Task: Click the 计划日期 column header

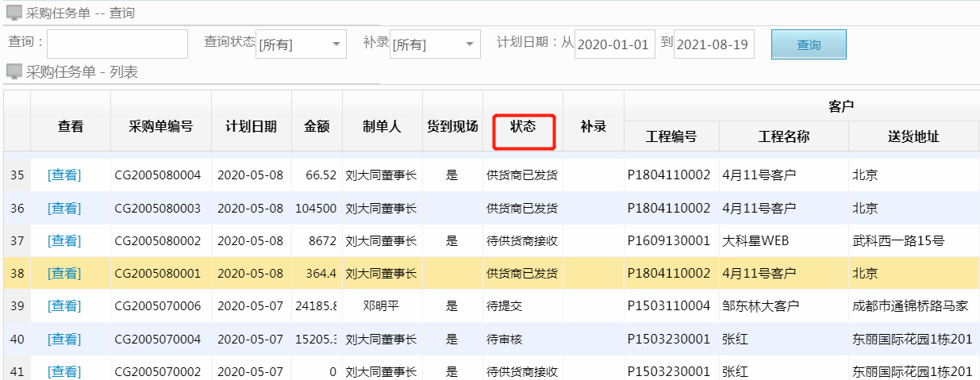Action: coord(252,126)
